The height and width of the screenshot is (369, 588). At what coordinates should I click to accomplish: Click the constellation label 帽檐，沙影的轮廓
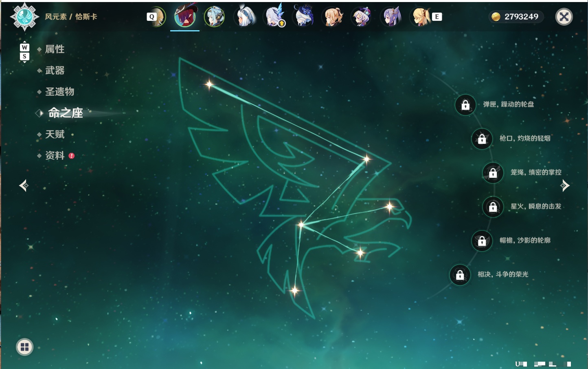pos(525,240)
